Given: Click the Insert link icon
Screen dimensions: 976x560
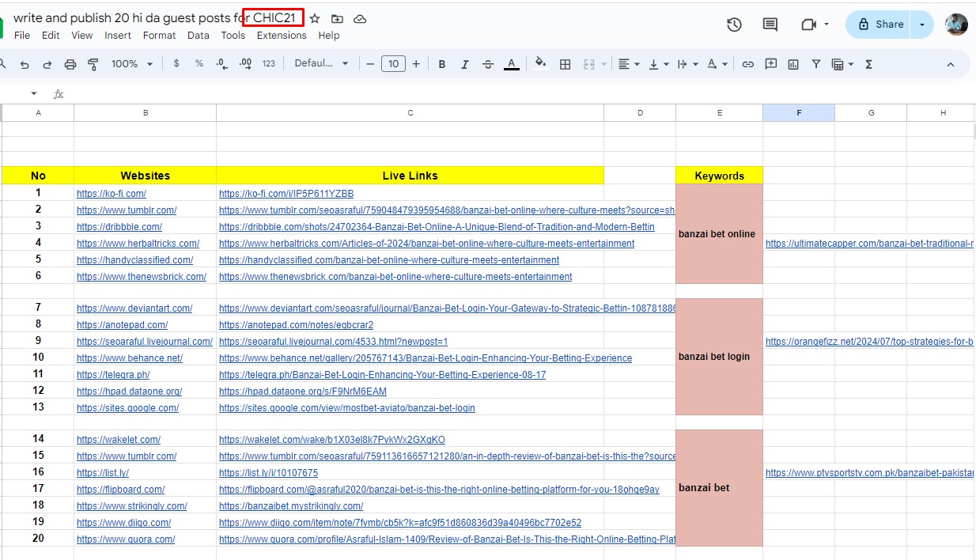Looking at the screenshot, I should tap(747, 64).
